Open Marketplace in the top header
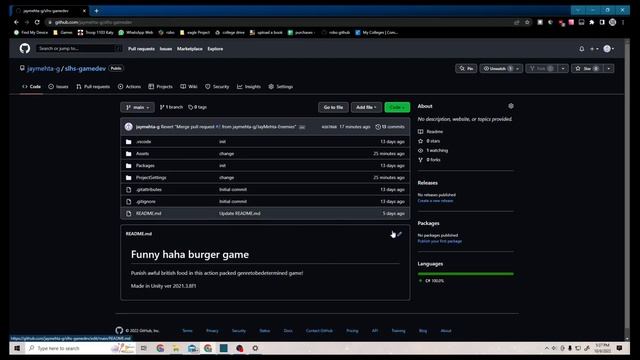This screenshot has width=640, height=360. (190, 49)
